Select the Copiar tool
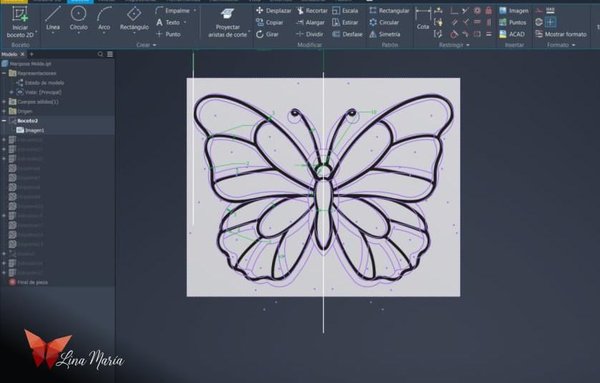The height and width of the screenshot is (383, 600). [269, 23]
